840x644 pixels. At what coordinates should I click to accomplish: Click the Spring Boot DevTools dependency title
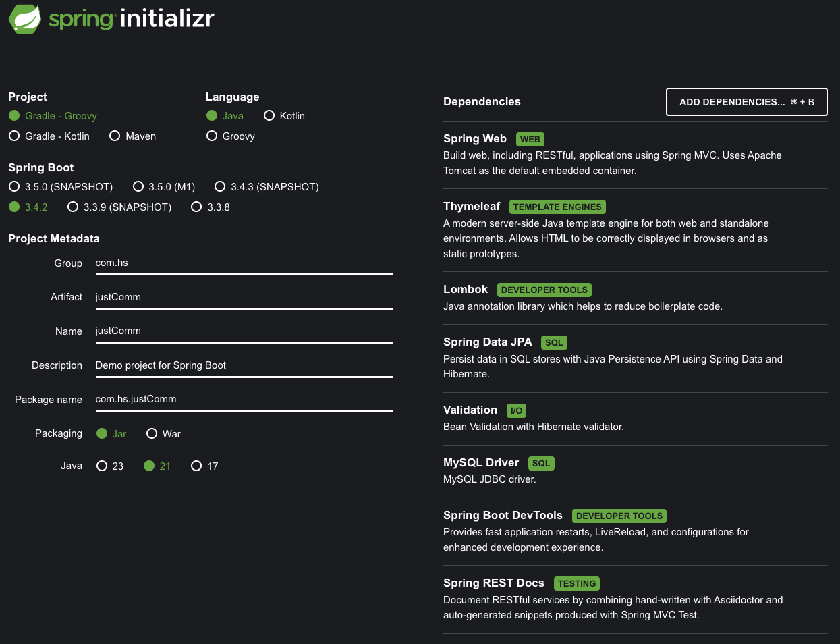[503, 516]
